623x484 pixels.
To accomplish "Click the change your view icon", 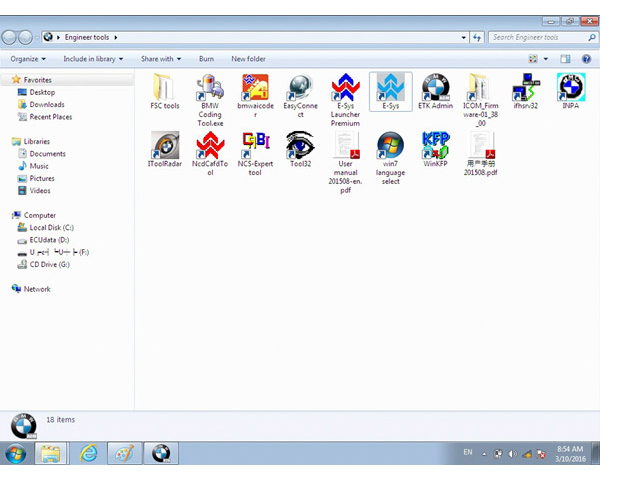I will [533, 59].
